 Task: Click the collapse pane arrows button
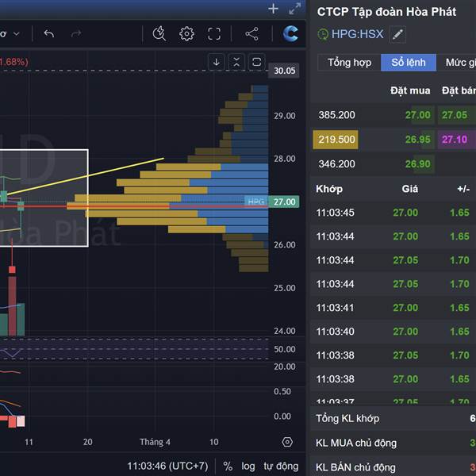(x=236, y=62)
